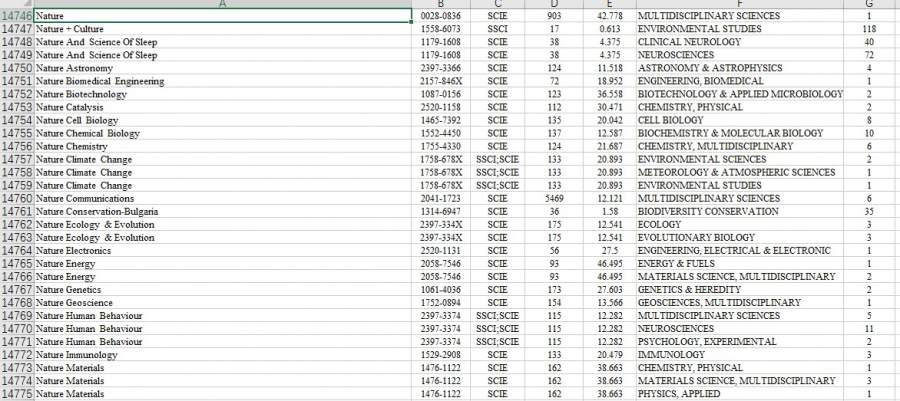The height and width of the screenshot is (401, 900).
Task: Click the SSCI cell in Nature + Culture row
Action: [497, 29]
